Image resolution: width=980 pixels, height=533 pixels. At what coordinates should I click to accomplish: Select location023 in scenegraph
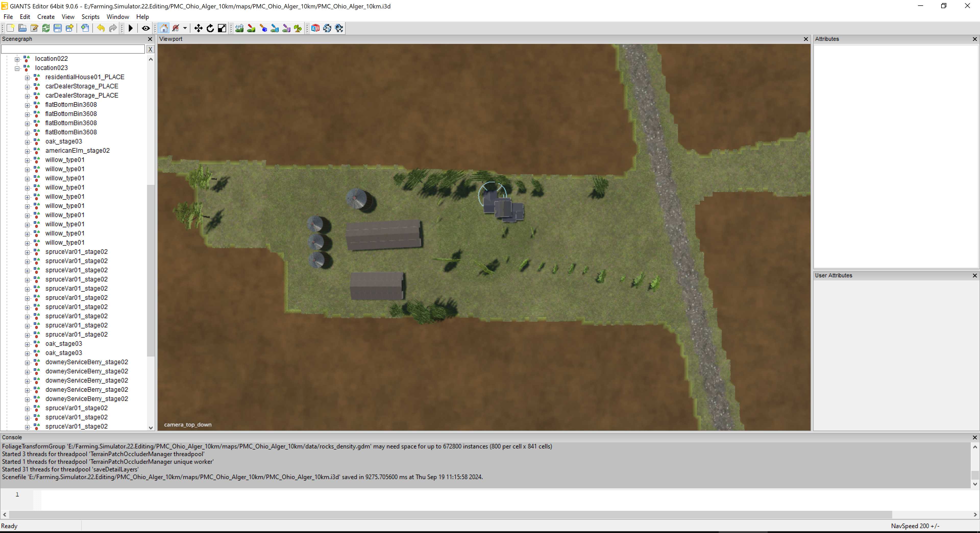tap(51, 68)
